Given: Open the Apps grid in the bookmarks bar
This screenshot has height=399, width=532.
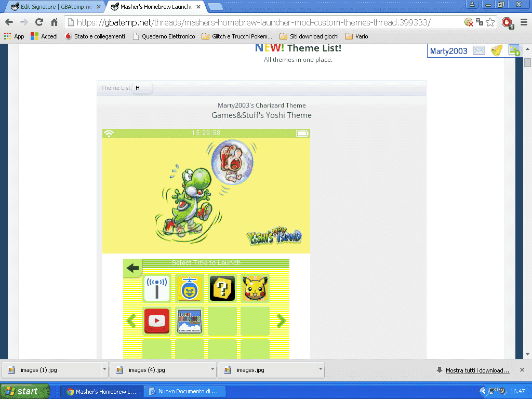Looking at the screenshot, I should point(14,36).
